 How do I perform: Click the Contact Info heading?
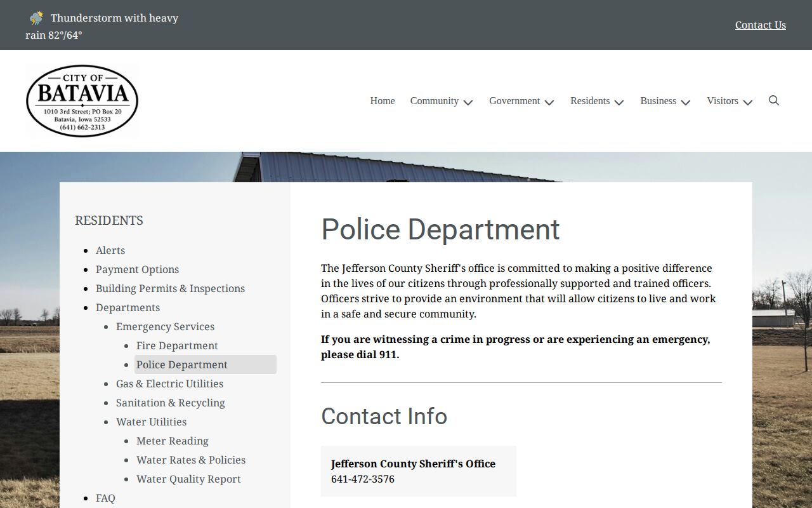384,417
